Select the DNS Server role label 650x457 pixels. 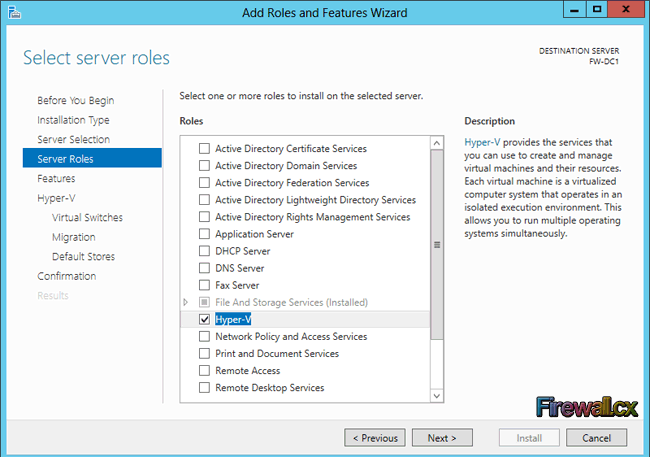click(x=240, y=268)
